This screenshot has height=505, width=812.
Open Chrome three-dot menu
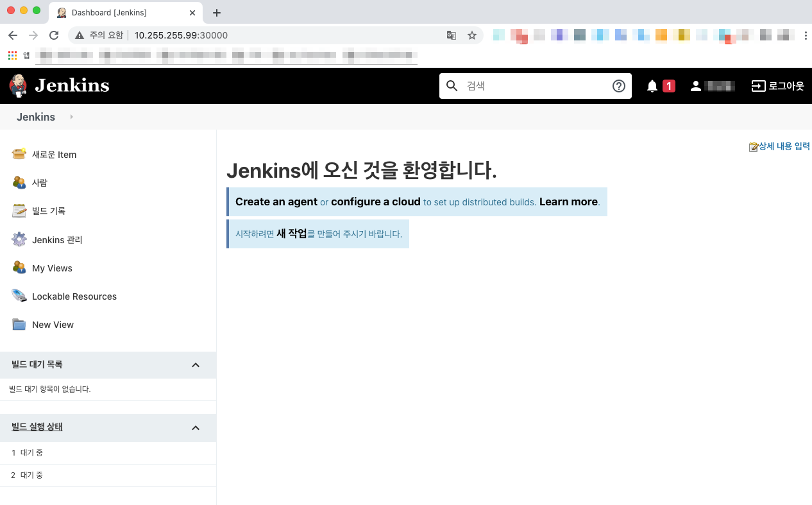[x=806, y=35]
